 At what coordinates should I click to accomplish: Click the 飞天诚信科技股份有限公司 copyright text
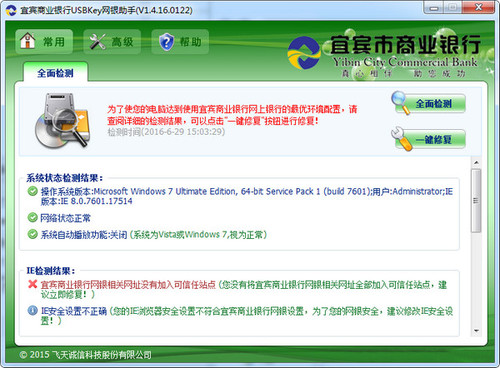(86, 355)
